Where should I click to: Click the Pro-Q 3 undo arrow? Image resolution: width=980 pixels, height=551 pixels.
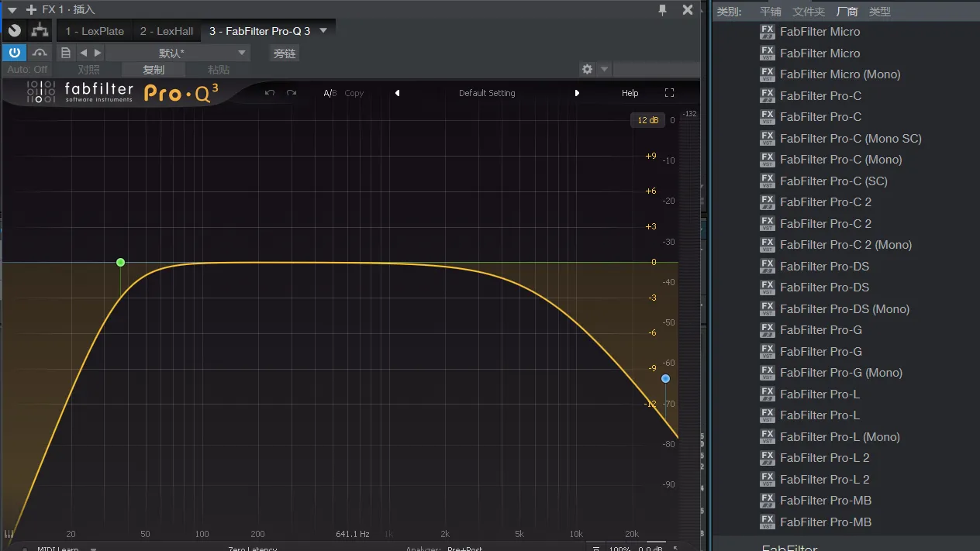coord(270,93)
